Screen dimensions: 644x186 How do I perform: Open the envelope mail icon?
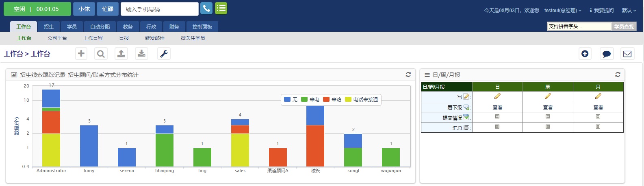pyautogui.click(x=627, y=54)
